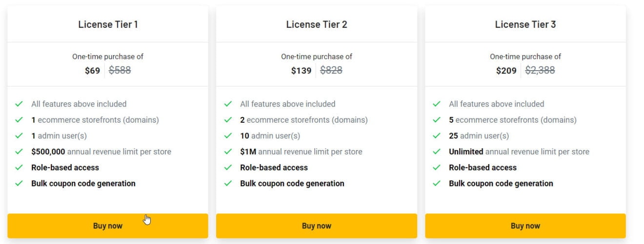Click checkmark beside '$500,000 annual revenue limit'

coord(19,151)
